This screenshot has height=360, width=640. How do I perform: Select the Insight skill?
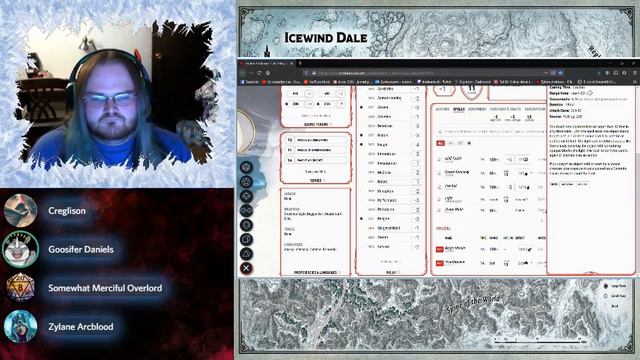click(382, 144)
